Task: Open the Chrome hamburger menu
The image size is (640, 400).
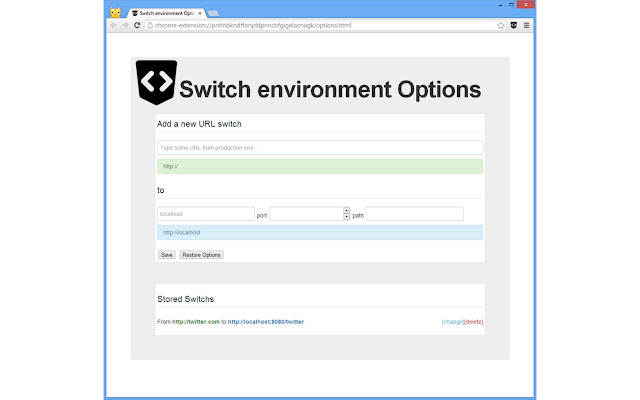Action: 527,25
